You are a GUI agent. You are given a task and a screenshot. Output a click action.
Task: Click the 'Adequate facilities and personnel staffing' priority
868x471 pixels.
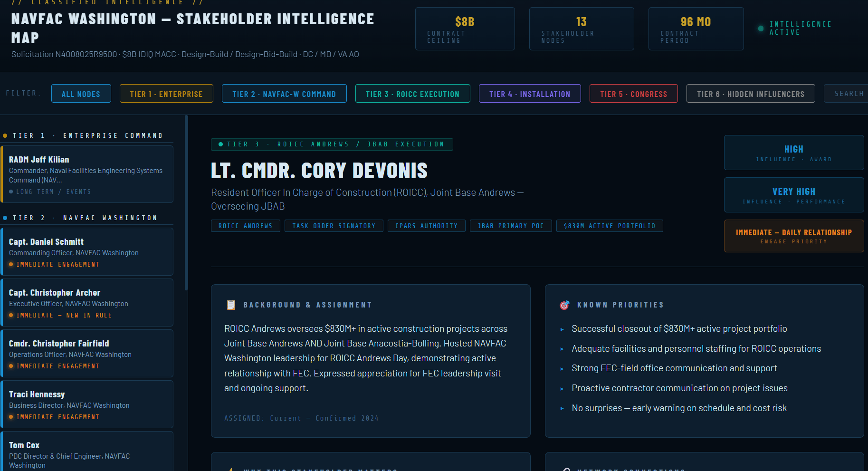[696, 349]
